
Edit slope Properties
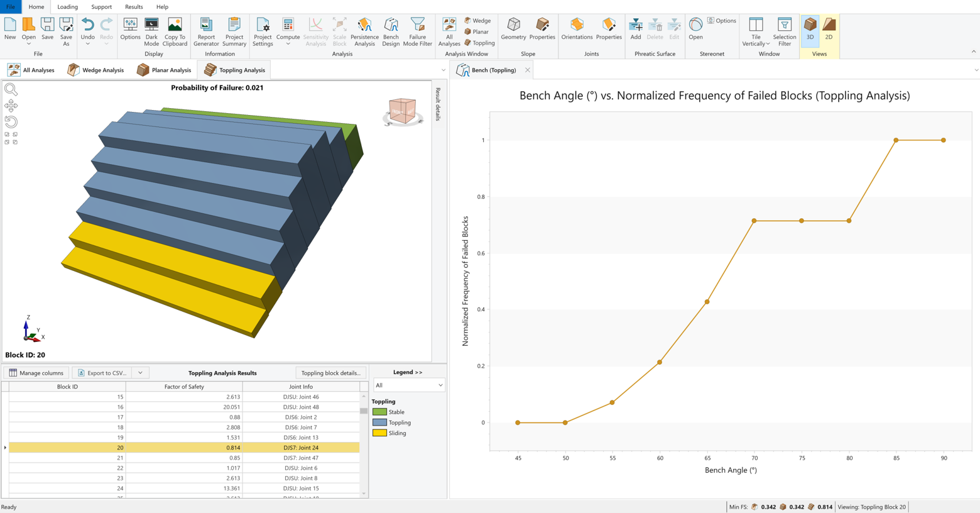[x=542, y=30]
